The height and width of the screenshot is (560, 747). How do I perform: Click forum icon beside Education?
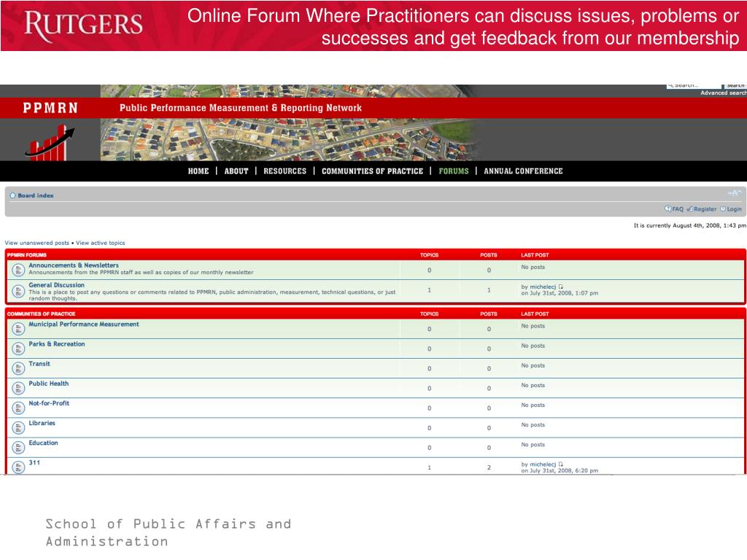point(18,448)
